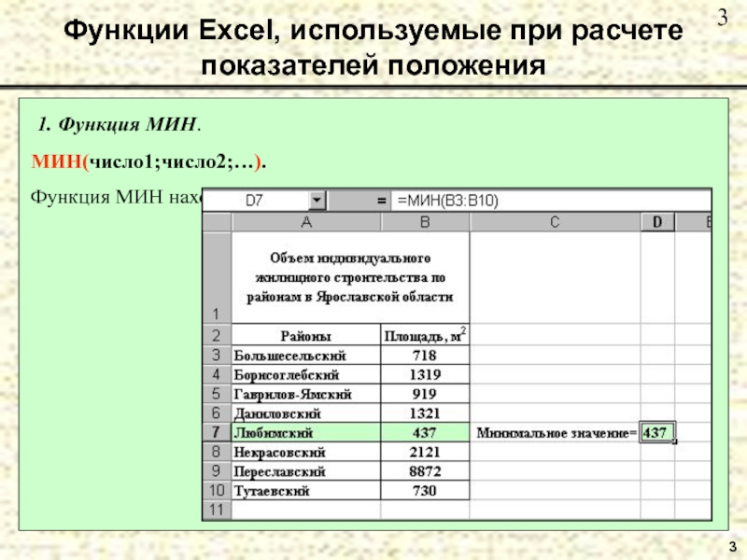This screenshot has width=747, height=560.
Task: Click the equals sign formula button
Action: coord(381,201)
